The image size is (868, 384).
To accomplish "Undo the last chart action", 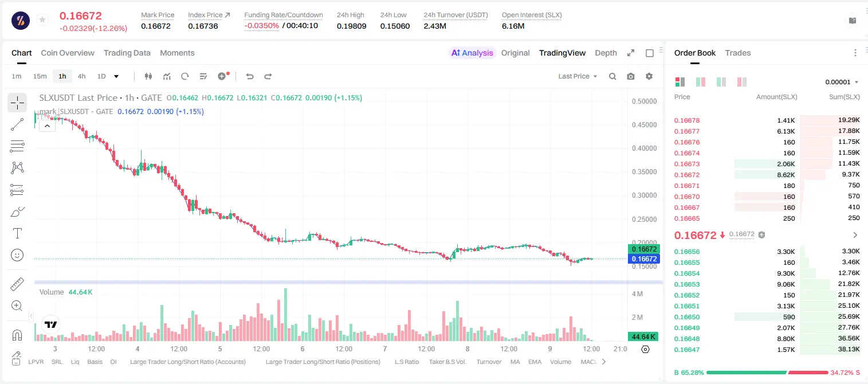I will click(x=249, y=76).
